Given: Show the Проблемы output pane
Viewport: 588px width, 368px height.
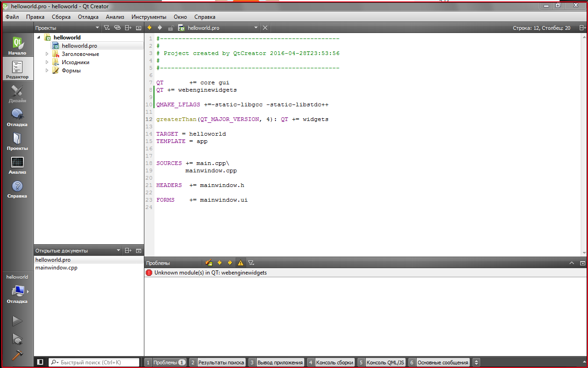Looking at the screenshot, I should click(x=166, y=362).
